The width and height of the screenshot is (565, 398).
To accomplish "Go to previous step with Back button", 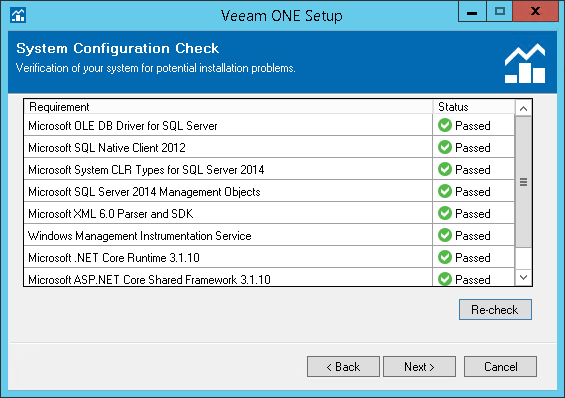I will coord(343,367).
